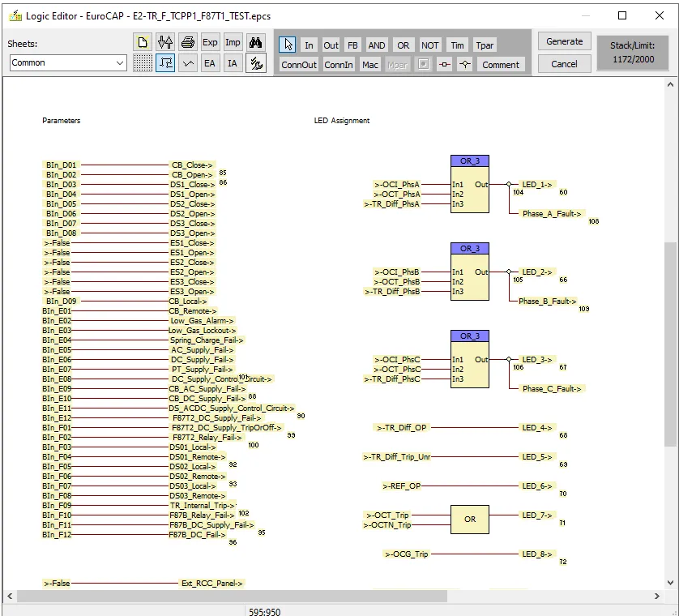Select the OR block feeding LED_7
The image size is (679, 616).
[x=470, y=520]
